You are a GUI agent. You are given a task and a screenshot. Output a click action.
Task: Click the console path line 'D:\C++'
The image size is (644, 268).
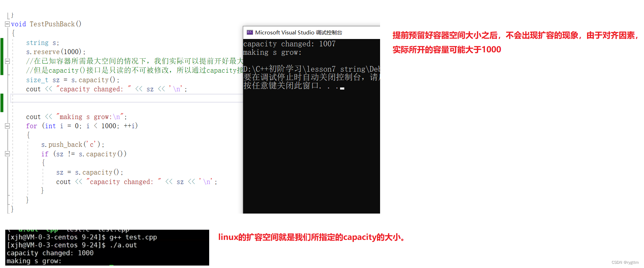(x=312, y=69)
